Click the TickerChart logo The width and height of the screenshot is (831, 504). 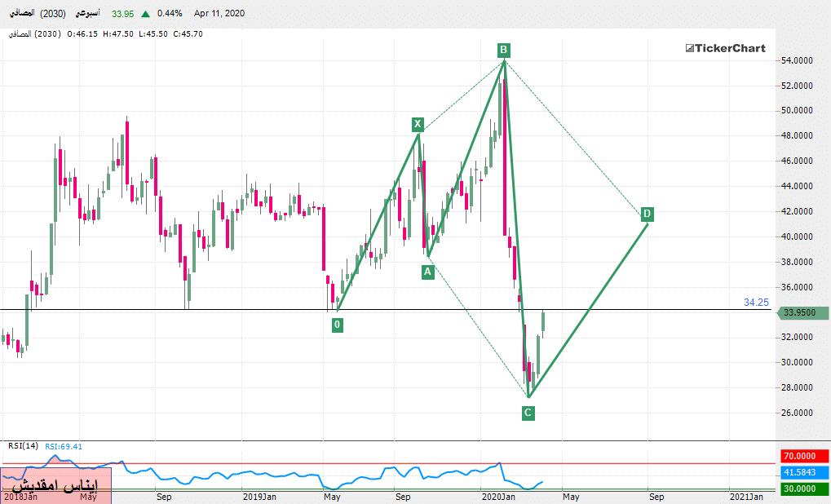[x=724, y=48]
